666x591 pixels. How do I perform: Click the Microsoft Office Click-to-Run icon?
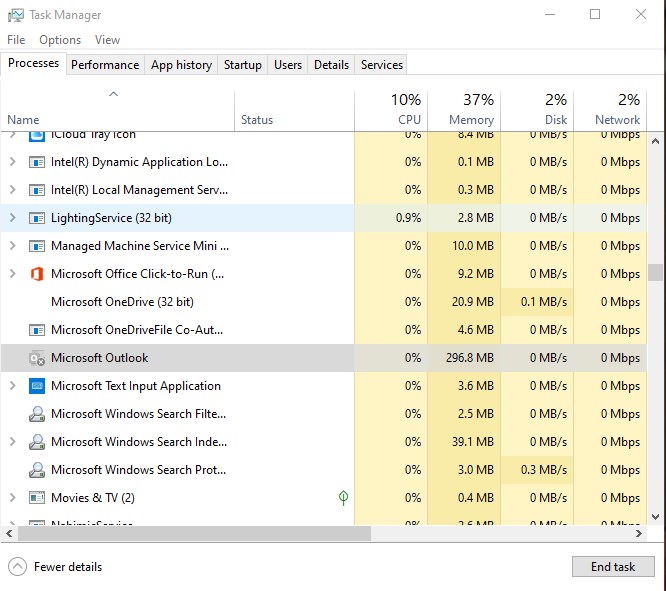(37, 274)
